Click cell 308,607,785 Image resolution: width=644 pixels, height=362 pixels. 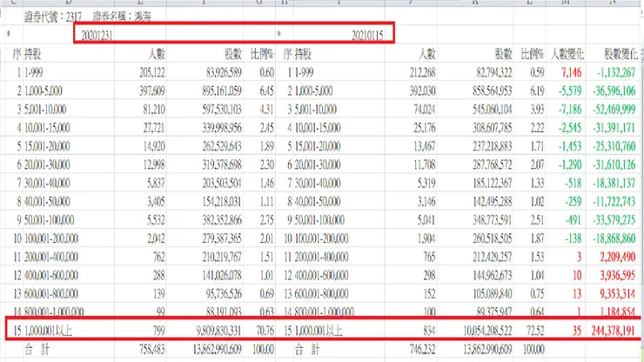[x=492, y=128]
